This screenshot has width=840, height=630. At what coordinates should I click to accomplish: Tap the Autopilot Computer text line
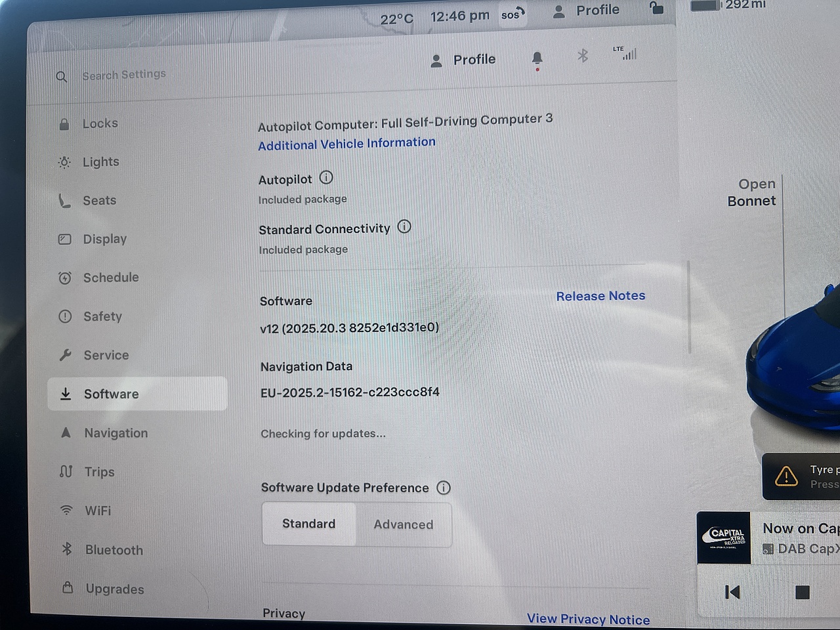(405, 122)
